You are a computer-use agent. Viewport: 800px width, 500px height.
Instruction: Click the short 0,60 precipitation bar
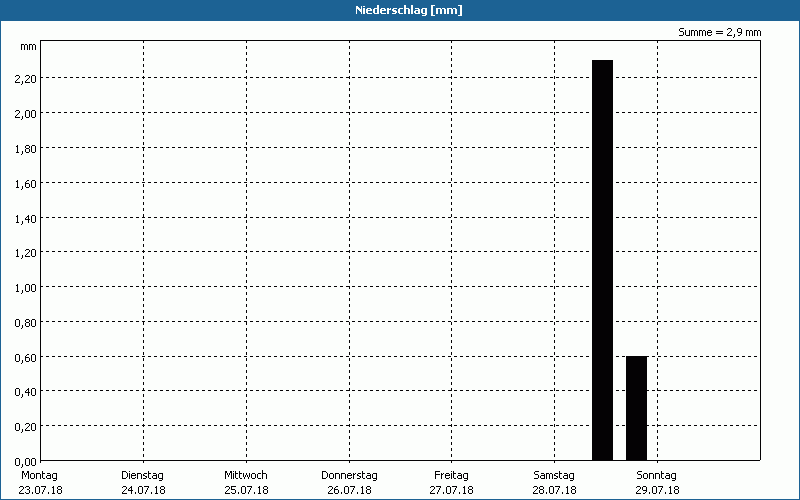(x=637, y=408)
